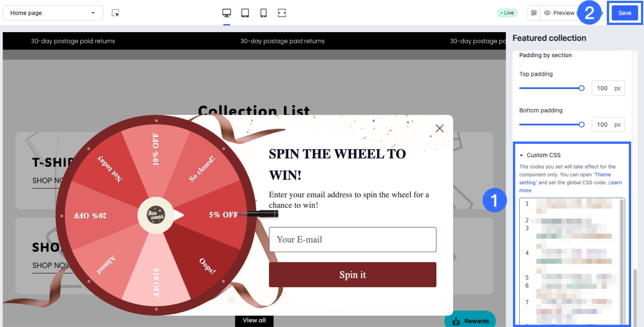Click the Preview button

(560, 13)
